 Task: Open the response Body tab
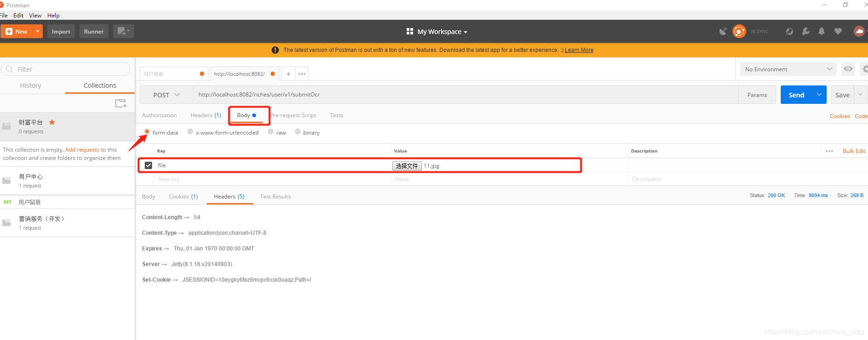(148, 197)
